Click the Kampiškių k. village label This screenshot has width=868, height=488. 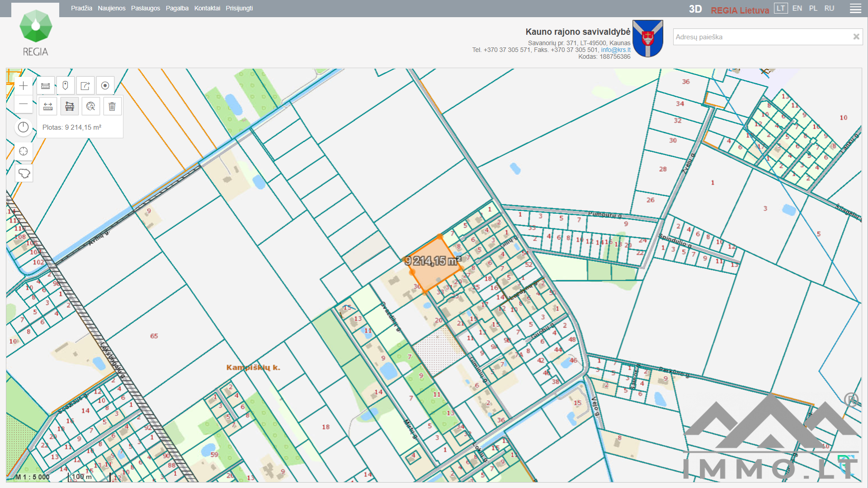253,367
